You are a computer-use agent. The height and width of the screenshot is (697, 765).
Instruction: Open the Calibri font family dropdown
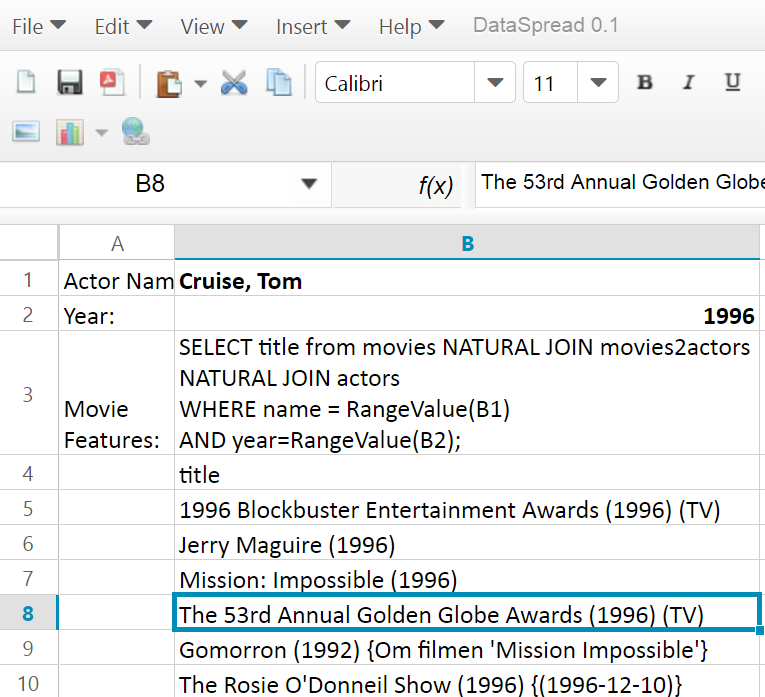point(494,83)
